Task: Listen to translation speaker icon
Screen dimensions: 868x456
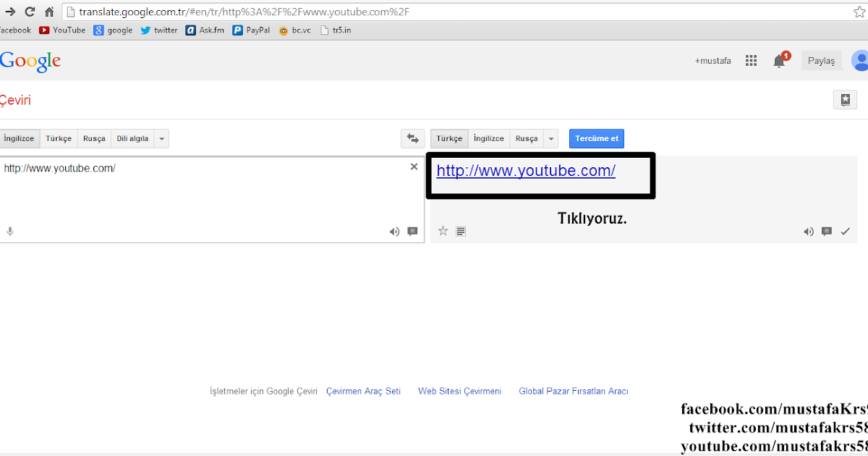Action: pyautogui.click(x=809, y=232)
